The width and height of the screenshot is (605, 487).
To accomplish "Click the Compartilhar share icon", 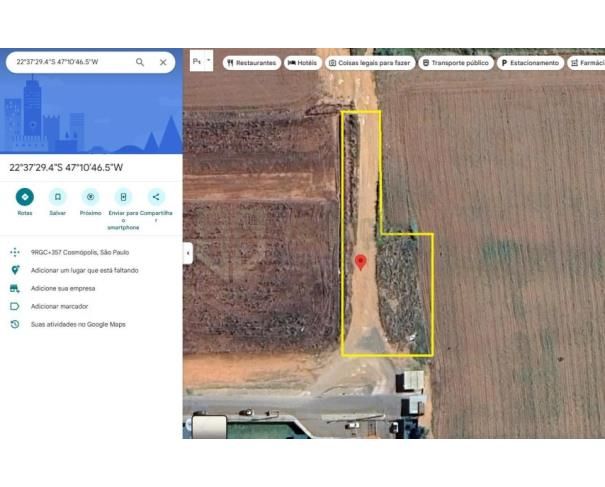I will click(156, 197).
